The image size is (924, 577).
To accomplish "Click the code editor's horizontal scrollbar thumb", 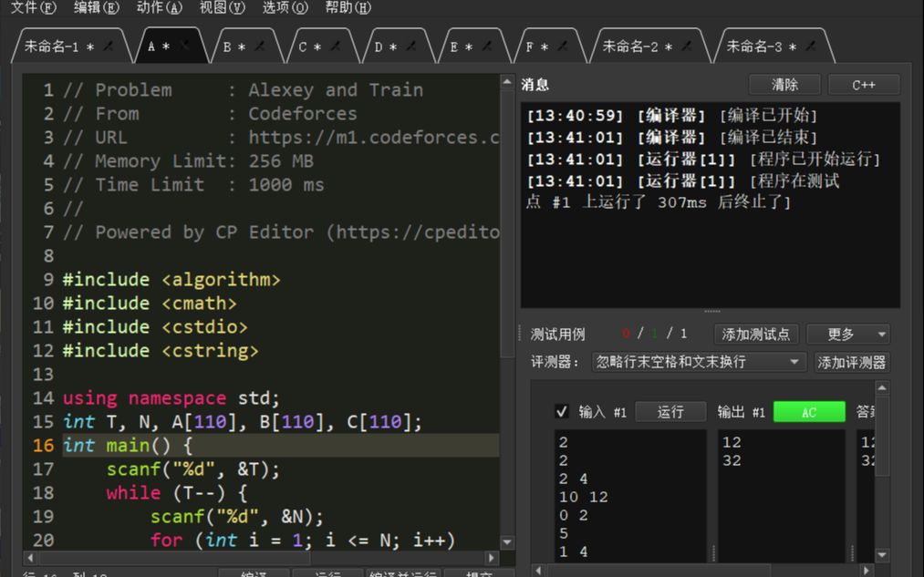I will pos(174,557).
